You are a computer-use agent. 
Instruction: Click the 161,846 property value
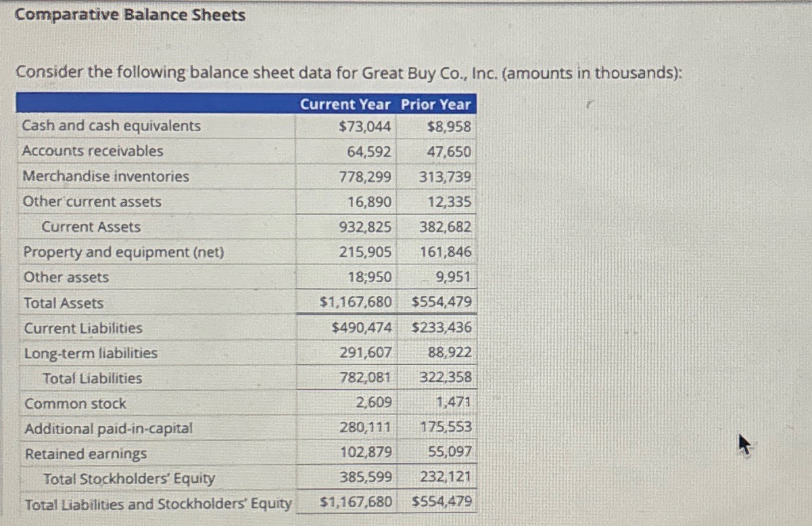tap(446, 253)
